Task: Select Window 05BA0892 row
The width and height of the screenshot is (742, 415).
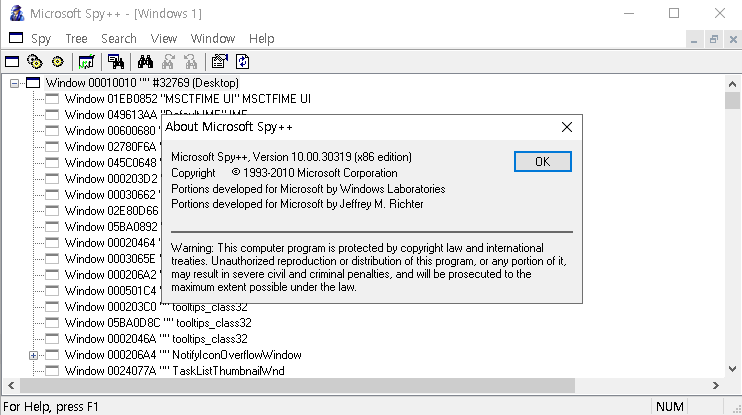Action: click(x=112, y=227)
